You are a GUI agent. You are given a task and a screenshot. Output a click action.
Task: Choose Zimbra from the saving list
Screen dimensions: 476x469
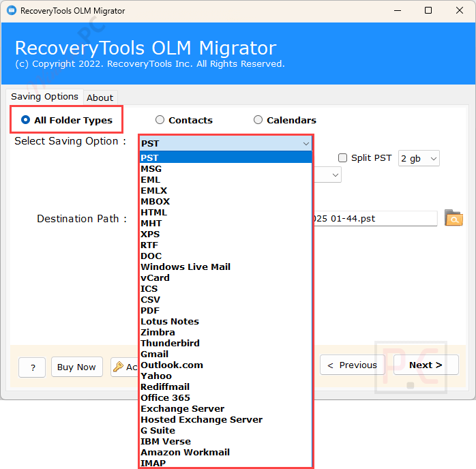(226, 333)
